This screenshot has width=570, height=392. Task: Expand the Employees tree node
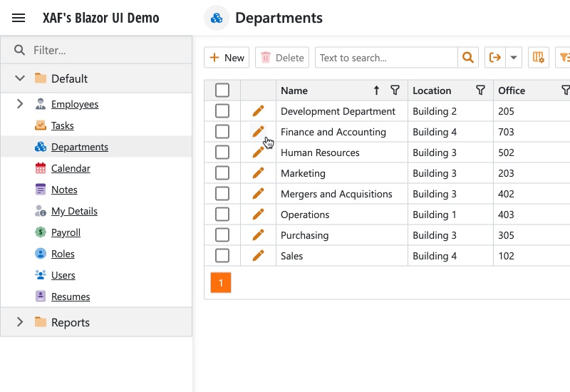[x=20, y=104]
